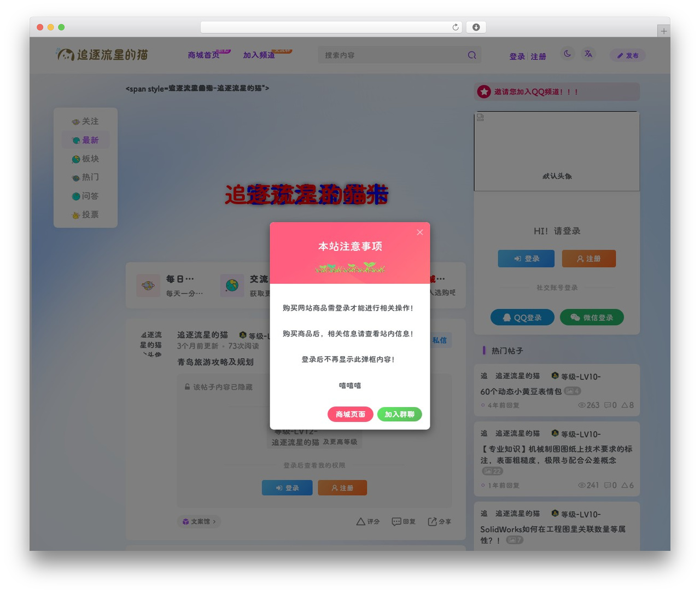Click the post's orange 注册 button
The width and height of the screenshot is (700, 593).
(342, 487)
